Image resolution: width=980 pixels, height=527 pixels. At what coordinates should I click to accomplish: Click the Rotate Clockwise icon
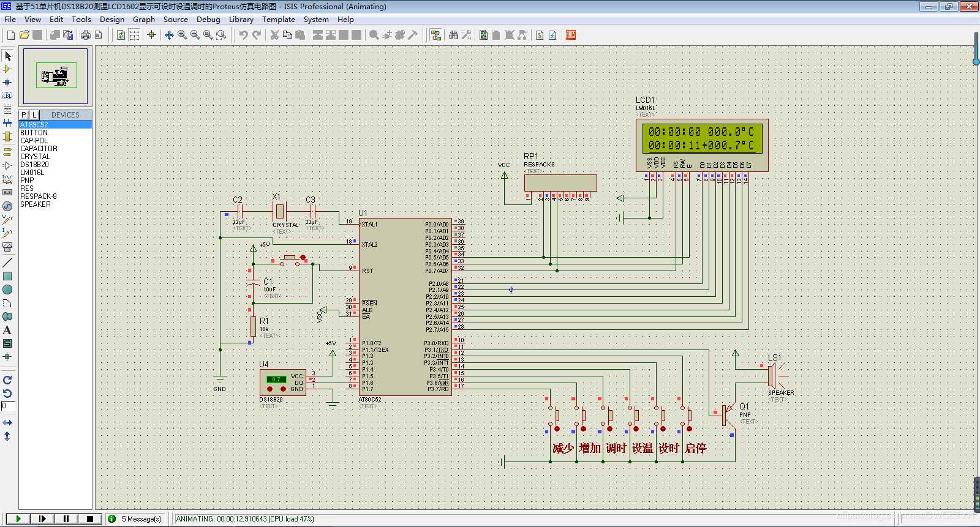tap(7, 379)
